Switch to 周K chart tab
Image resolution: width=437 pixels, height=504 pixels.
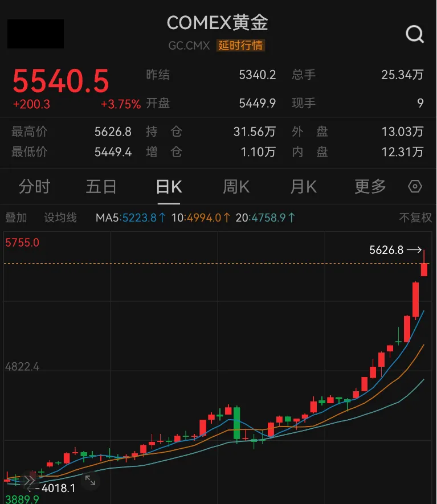point(236,187)
